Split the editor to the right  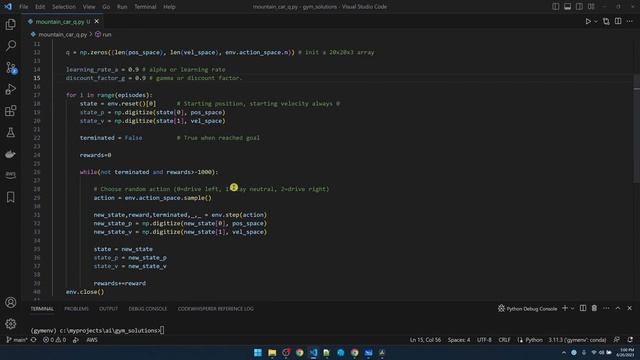coord(618,21)
